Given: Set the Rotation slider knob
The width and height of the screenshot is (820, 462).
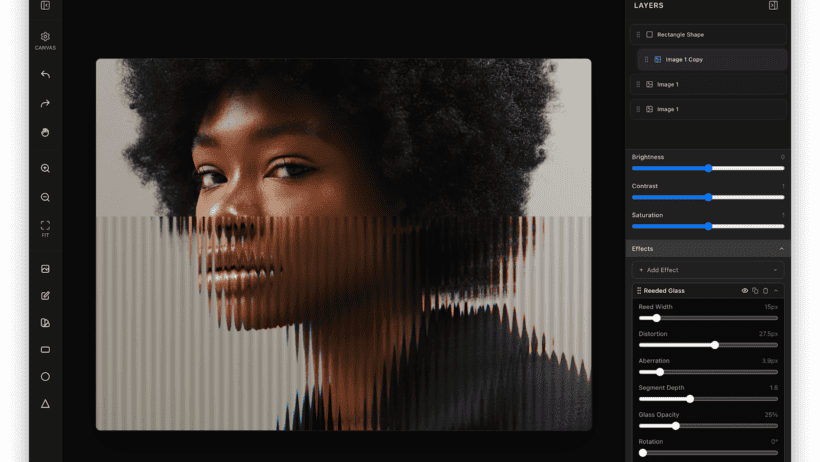Looking at the screenshot, I should pos(643,453).
